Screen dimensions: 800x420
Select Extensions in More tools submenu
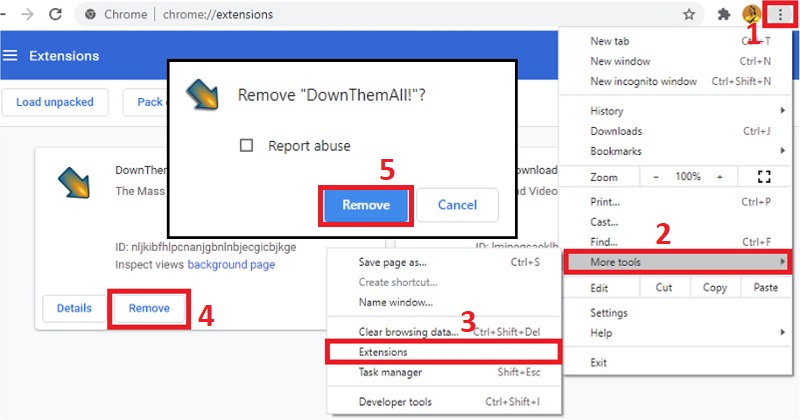tap(444, 352)
